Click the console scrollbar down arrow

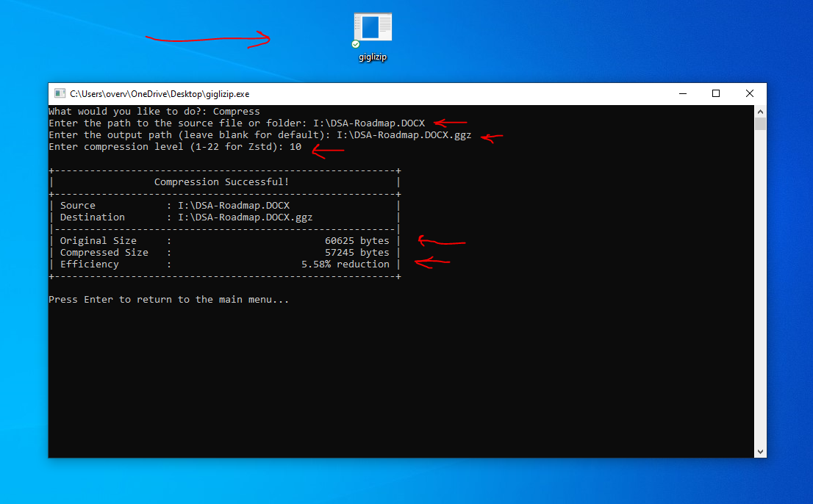[760, 452]
